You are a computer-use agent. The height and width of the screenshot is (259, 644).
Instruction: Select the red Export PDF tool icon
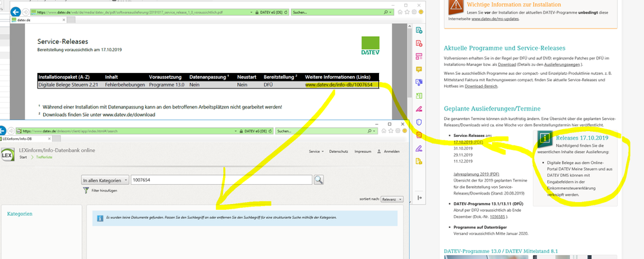pos(419,43)
